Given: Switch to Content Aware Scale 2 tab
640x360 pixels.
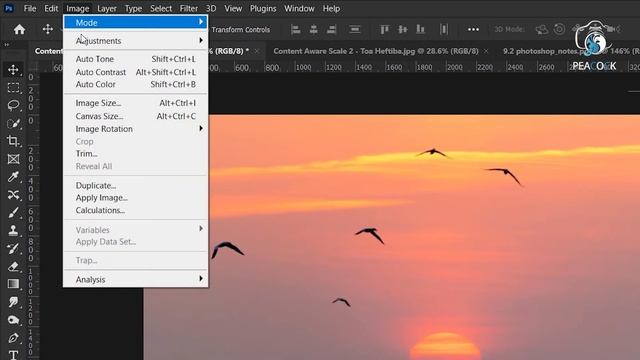Looking at the screenshot, I should pos(376,51).
